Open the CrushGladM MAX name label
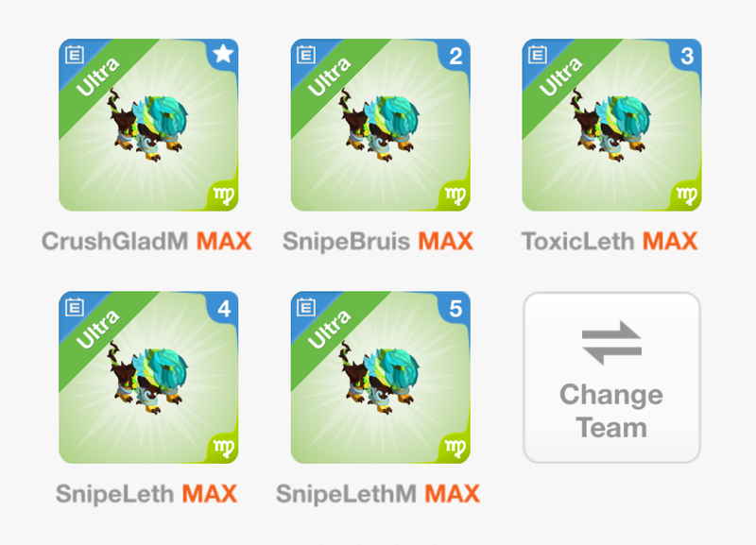The height and width of the screenshot is (545, 756). click(146, 241)
